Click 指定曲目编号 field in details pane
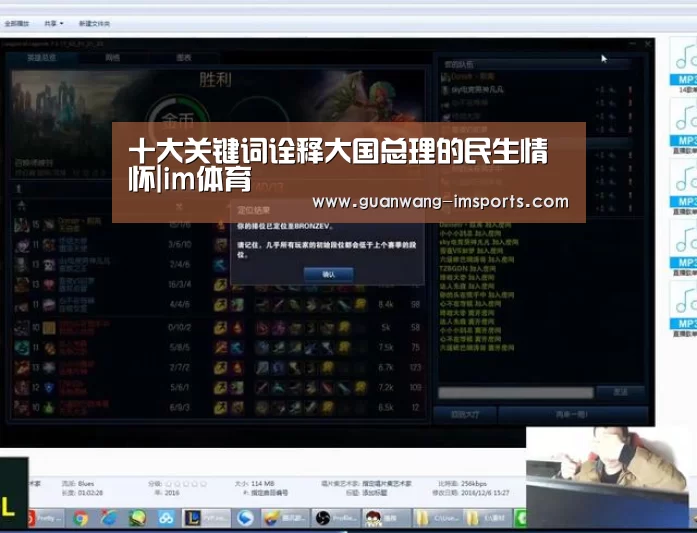This screenshot has height=533, width=697. pos(269,493)
